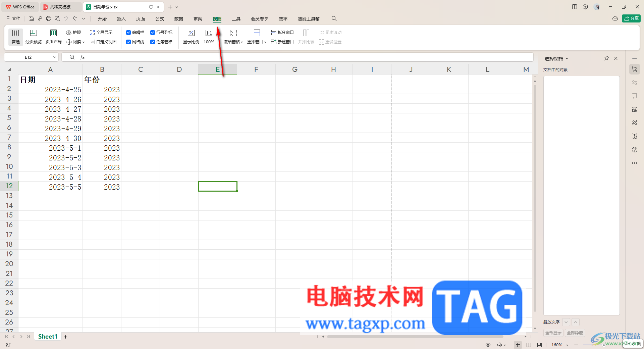Click the three dots more icon in sidebar
The image size is (644, 349).
[x=635, y=163]
